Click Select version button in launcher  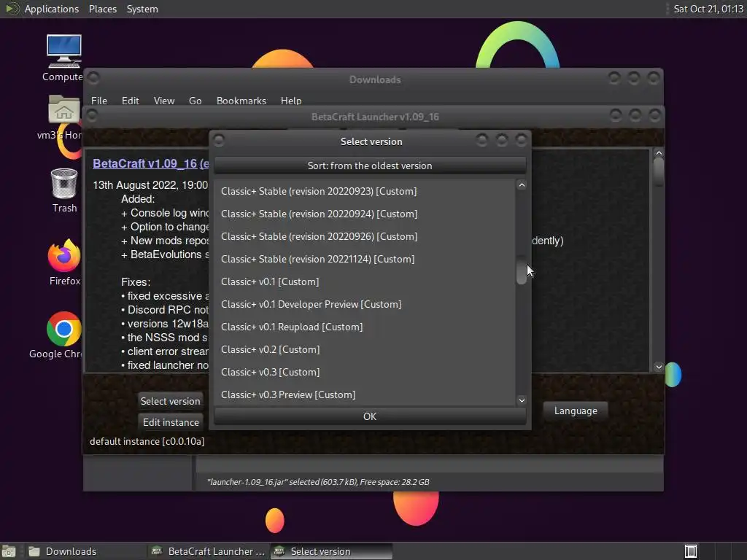[170, 401]
